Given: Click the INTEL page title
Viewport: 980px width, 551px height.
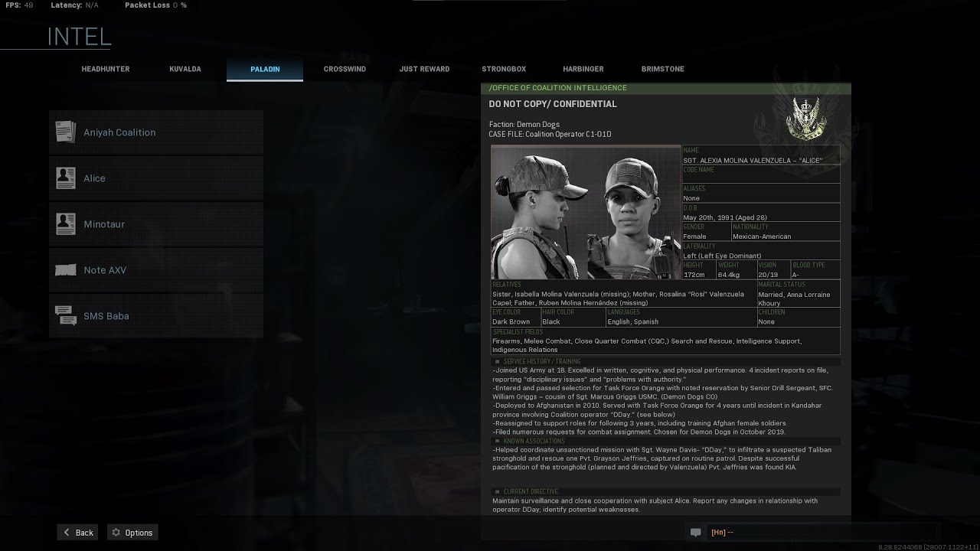Looking at the screenshot, I should click(x=80, y=36).
